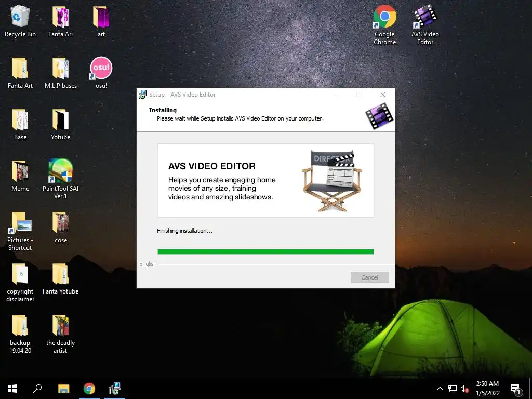
Task: Click the 'Installing' header text
Action: [163, 110]
